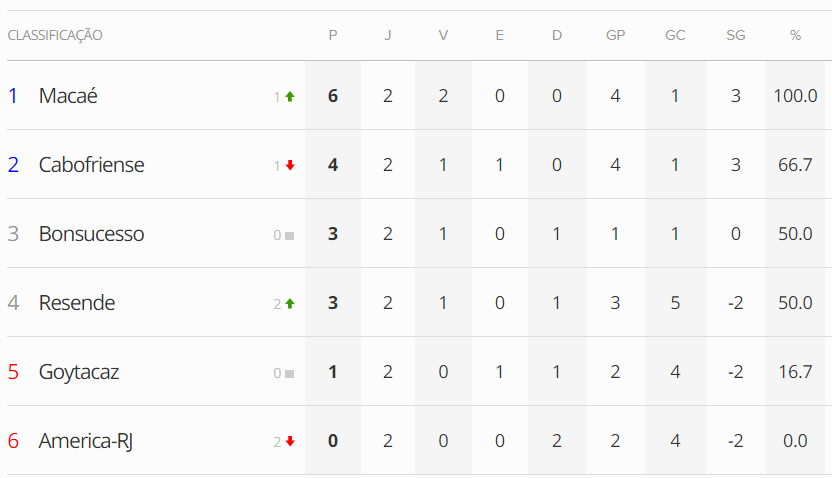Click Bonsucesso's gray no-change square icon
Image resolution: width=832 pixels, height=478 pixels.
click(x=289, y=235)
